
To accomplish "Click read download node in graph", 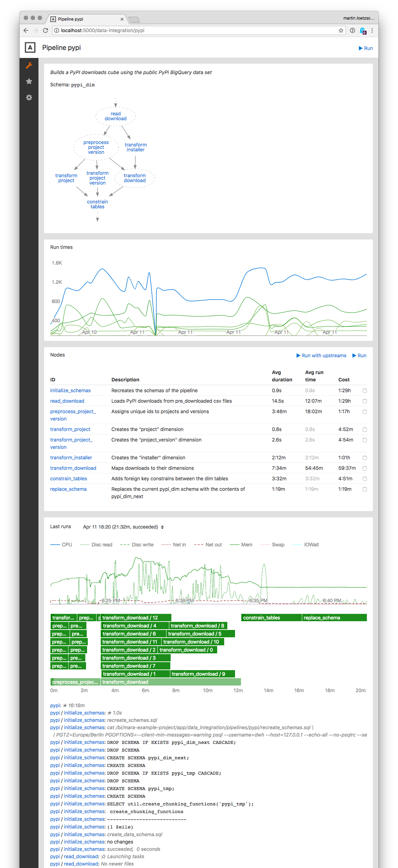I will point(116,116).
